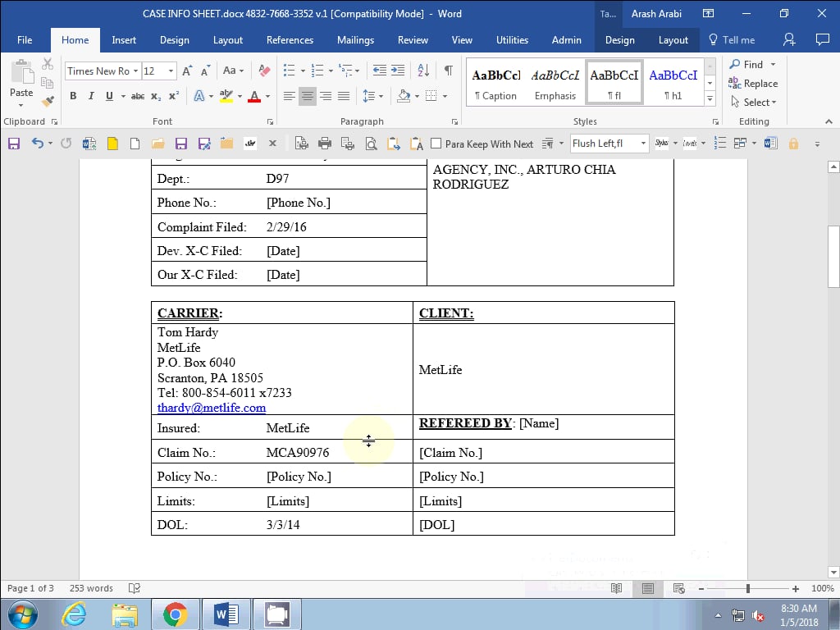
Task: Apply the yellow text highlight color
Action: [226, 97]
